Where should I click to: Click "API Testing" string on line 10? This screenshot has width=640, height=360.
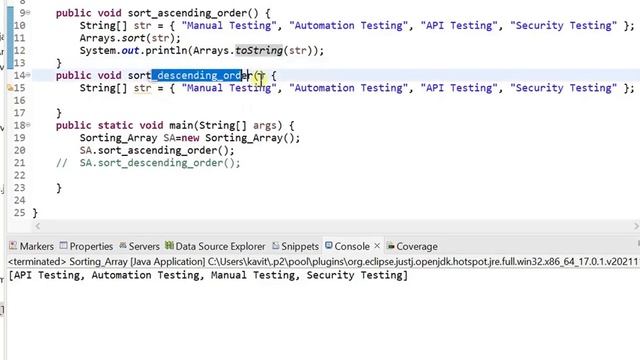(x=459, y=26)
